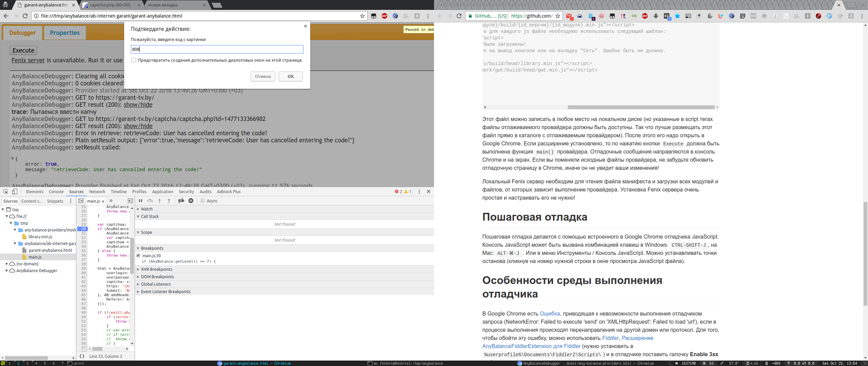The image size is (868, 366).
Task: Click the download arrow extension icon
Action: (656, 16)
